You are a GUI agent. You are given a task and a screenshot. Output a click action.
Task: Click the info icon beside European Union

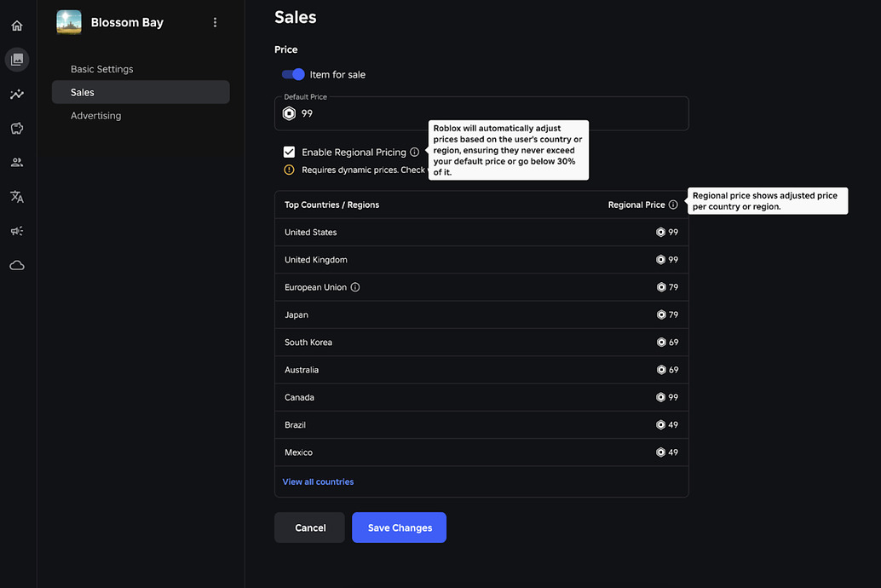pyautogui.click(x=356, y=286)
